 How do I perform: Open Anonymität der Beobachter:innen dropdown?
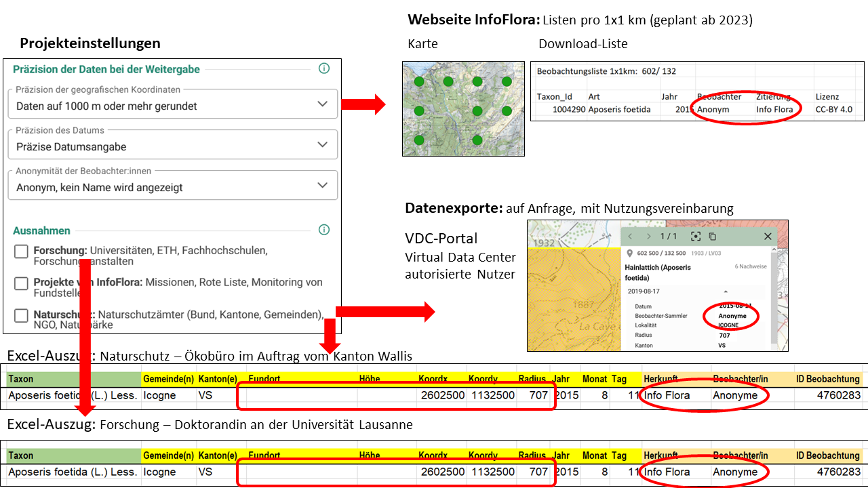coord(173,186)
